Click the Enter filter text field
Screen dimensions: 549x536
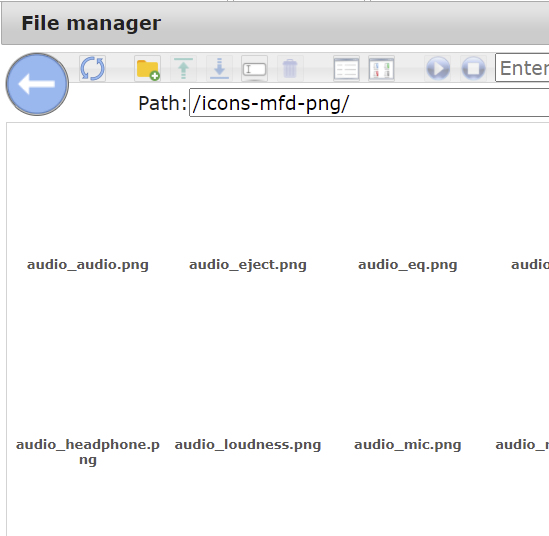coord(522,68)
